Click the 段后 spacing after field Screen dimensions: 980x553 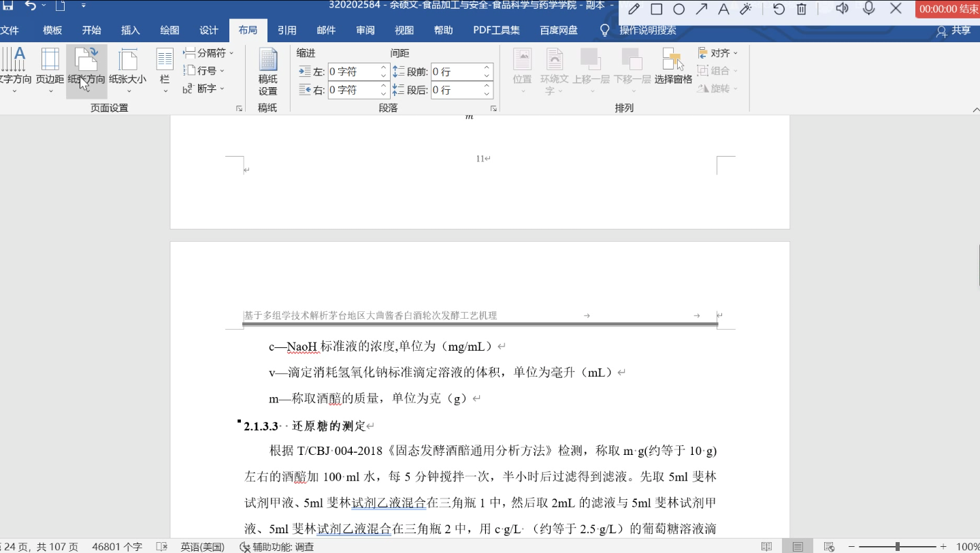point(456,90)
